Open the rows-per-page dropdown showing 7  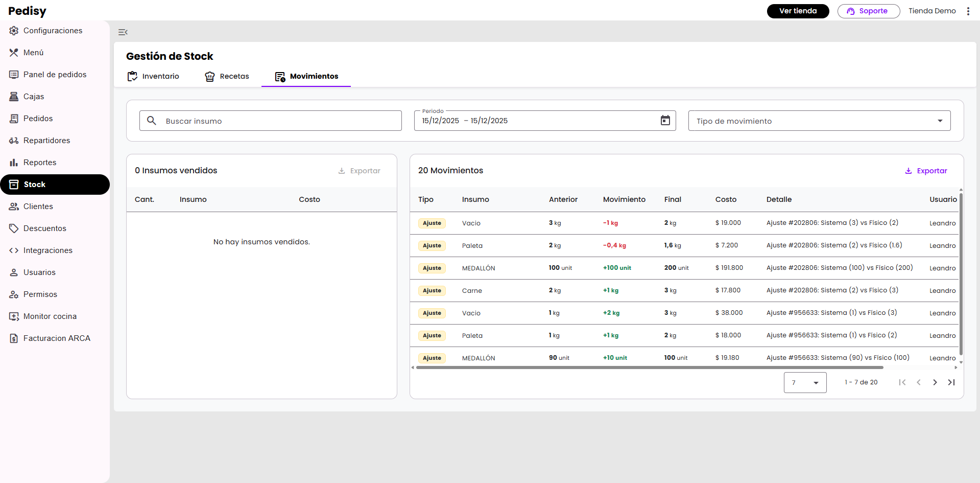click(805, 383)
